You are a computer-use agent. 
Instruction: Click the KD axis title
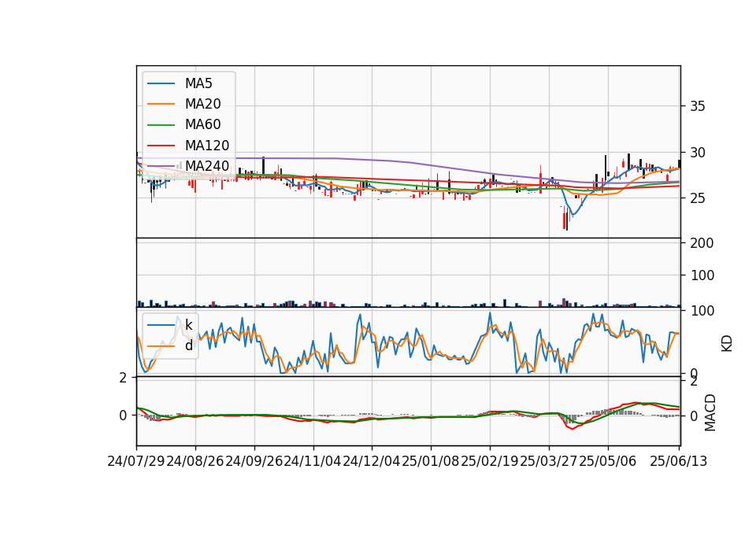pyautogui.click(x=727, y=343)
